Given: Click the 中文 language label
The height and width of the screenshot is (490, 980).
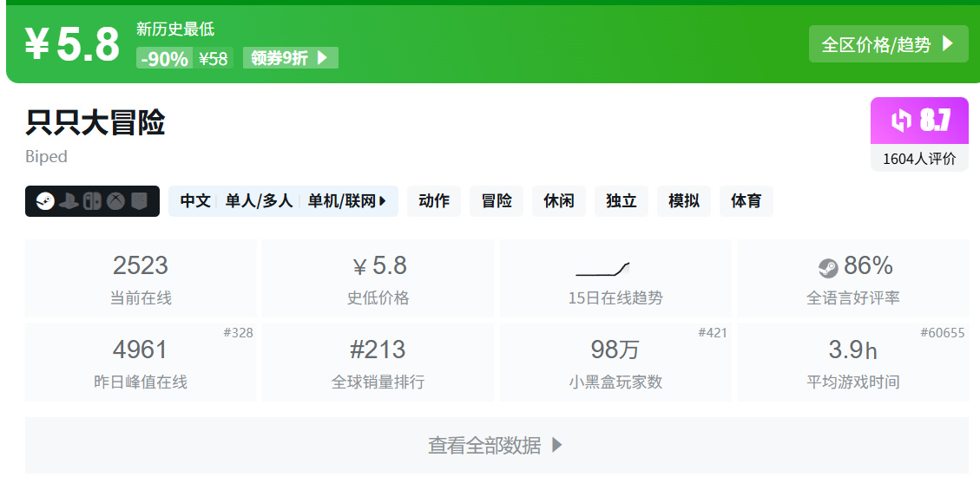Looking at the screenshot, I should 195,201.
